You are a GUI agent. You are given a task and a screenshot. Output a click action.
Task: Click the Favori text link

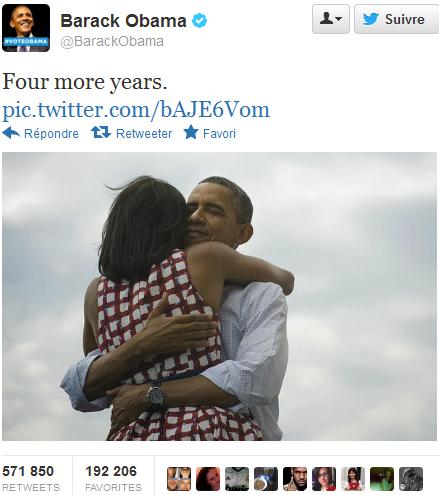point(219,134)
